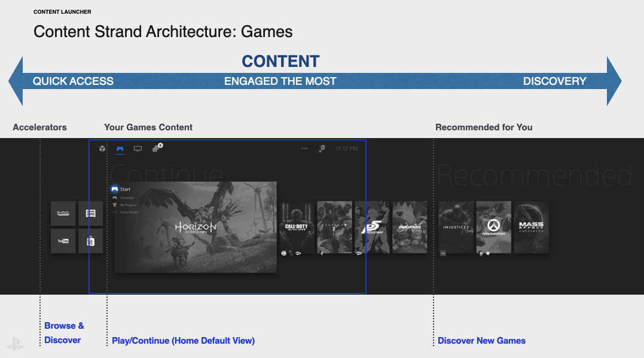
Task: Click the plus icon under Overwatch
Action: 488,253
